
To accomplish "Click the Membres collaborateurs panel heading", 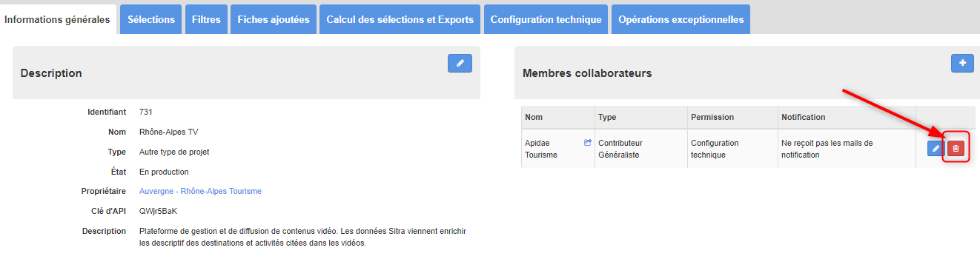I will (587, 73).
